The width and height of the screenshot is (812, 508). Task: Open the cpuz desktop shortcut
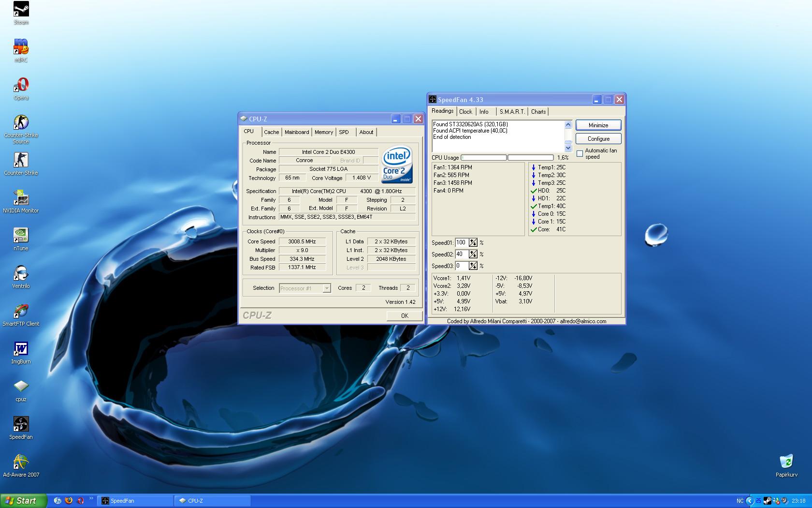21,390
